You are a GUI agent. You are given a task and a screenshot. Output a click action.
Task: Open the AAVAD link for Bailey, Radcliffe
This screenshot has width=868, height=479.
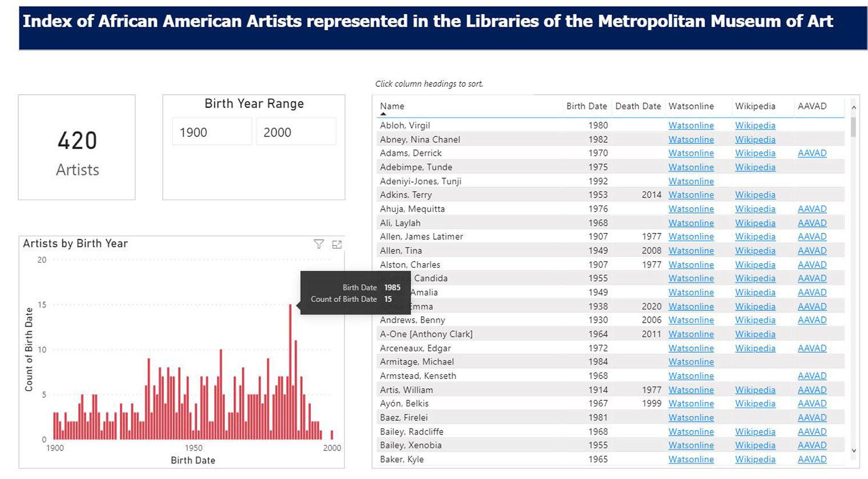click(x=811, y=431)
